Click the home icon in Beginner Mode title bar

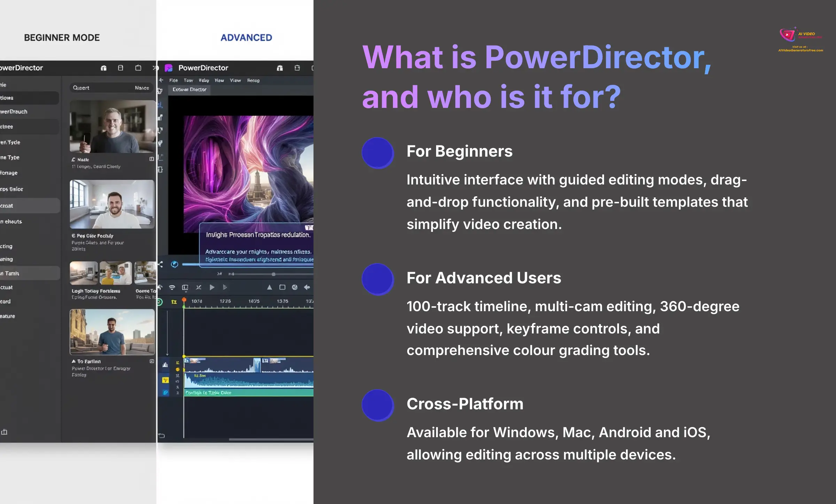tap(103, 68)
